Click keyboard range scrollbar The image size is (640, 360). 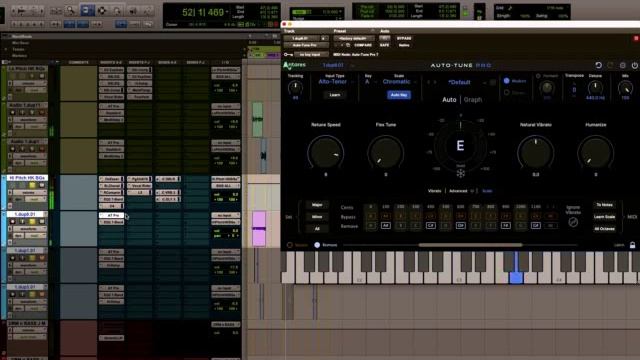pos(470,245)
